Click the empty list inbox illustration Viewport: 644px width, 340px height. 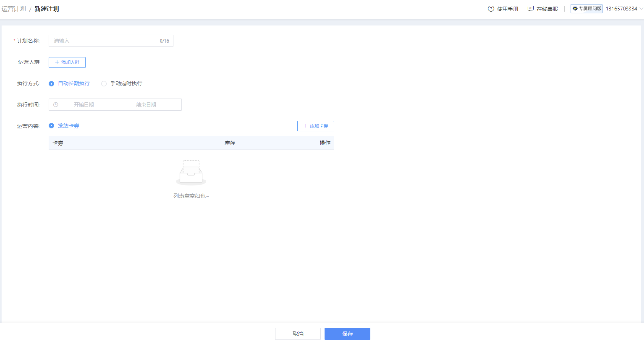point(191,173)
